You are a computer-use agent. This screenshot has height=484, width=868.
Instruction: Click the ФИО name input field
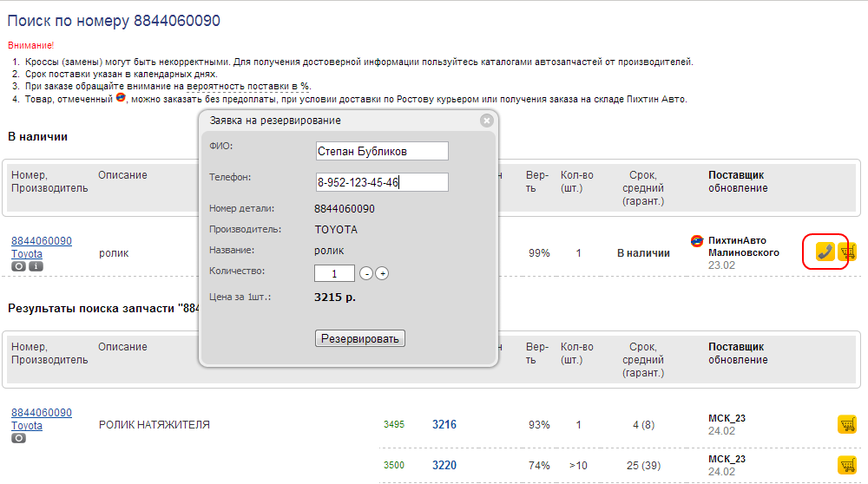pyautogui.click(x=382, y=151)
